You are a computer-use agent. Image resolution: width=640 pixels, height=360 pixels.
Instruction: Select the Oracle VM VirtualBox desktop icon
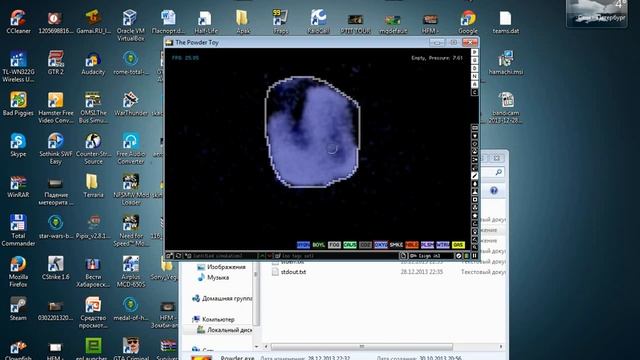pyautogui.click(x=130, y=25)
